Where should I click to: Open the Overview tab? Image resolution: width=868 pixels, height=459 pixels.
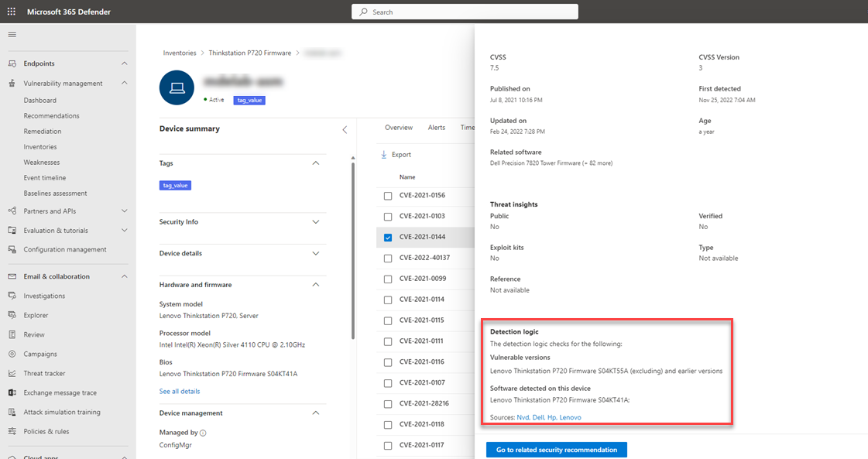click(x=399, y=128)
